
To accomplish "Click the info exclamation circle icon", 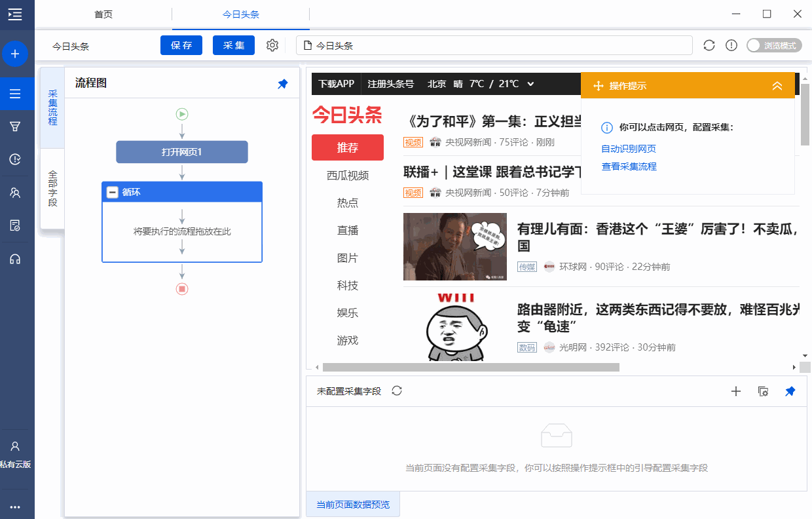I will coord(731,45).
